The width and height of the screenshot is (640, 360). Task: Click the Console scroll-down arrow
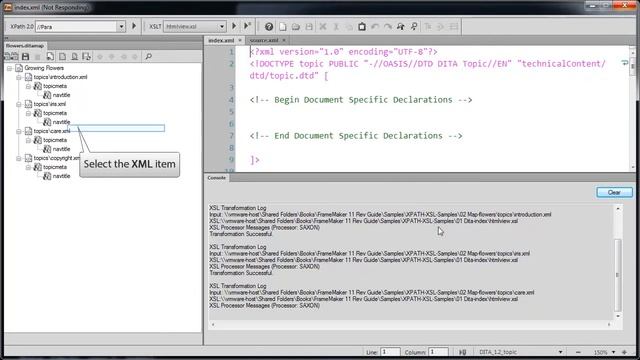coord(618,316)
